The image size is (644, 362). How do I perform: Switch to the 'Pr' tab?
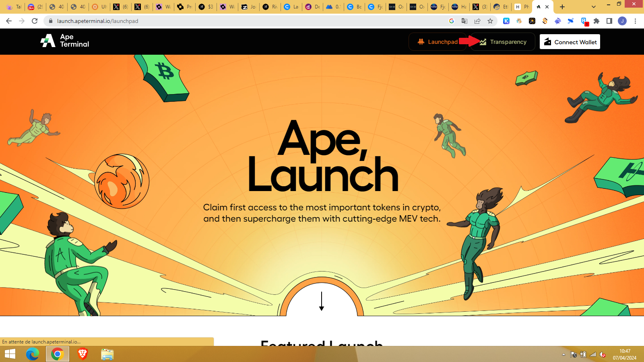(x=184, y=7)
